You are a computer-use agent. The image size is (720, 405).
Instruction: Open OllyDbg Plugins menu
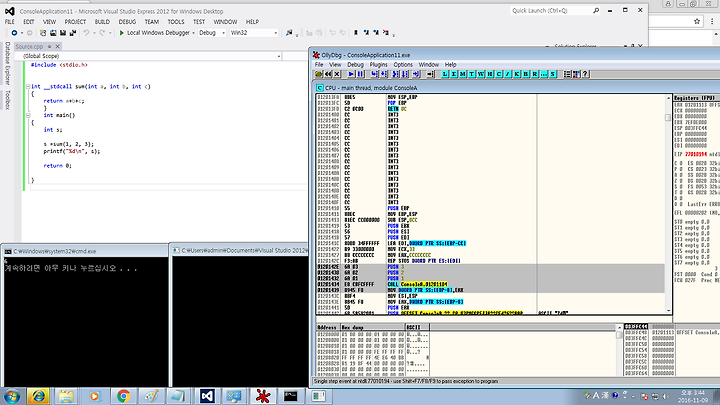[x=378, y=65]
